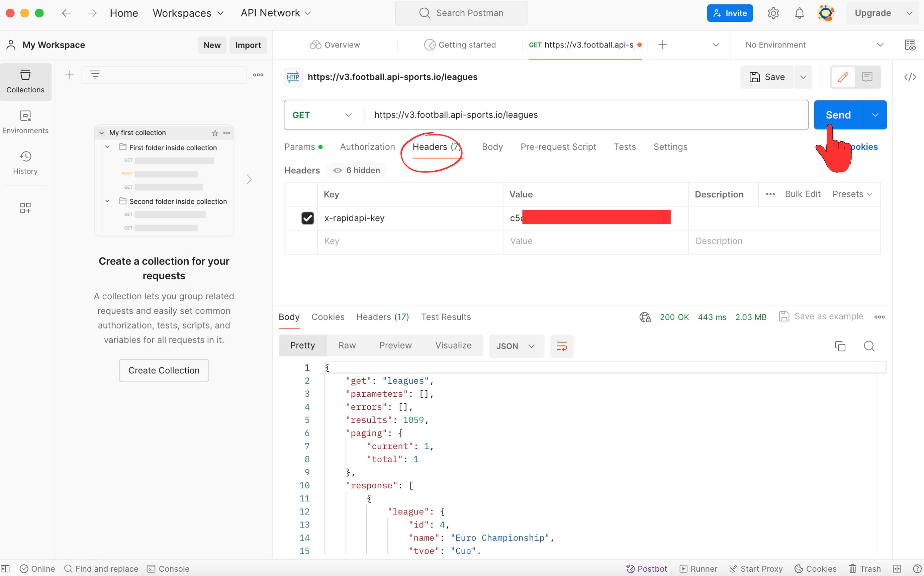Expand the Save options dropdown
The width and height of the screenshot is (924, 576).
[803, 77]
